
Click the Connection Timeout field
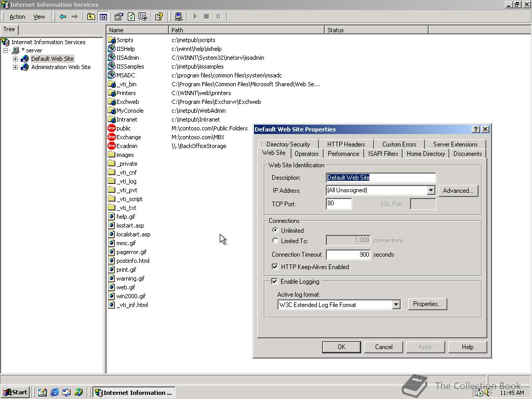pyautogui.click(x=348, y=255)
